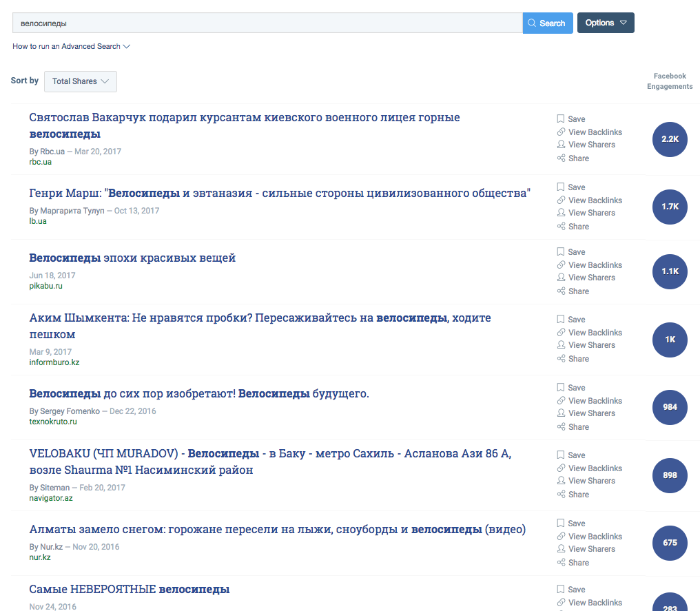
Task: Expand How to run an Advanced Search
Action: 71,46
